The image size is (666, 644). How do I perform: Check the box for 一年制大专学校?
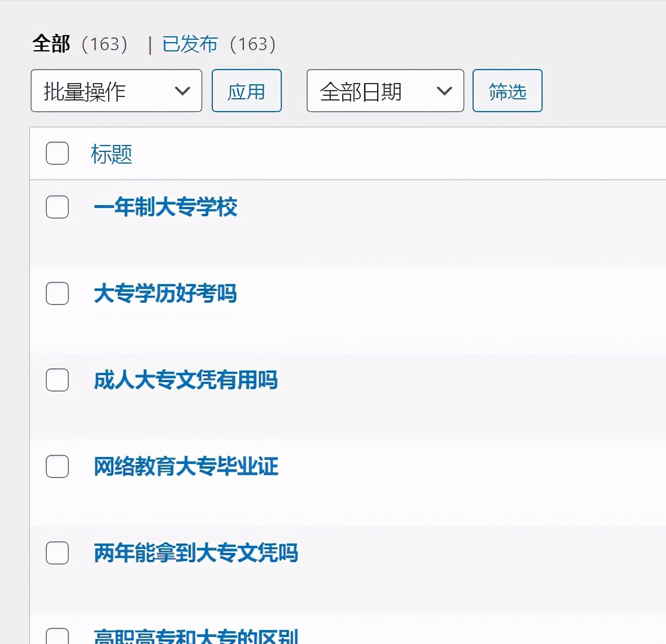(57, 207)
